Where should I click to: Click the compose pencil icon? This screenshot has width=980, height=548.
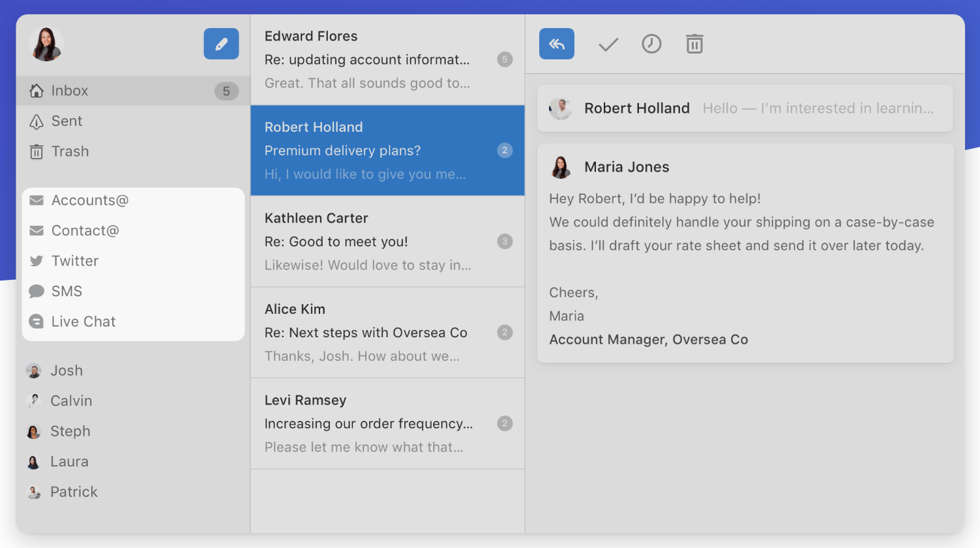[221, 44]
